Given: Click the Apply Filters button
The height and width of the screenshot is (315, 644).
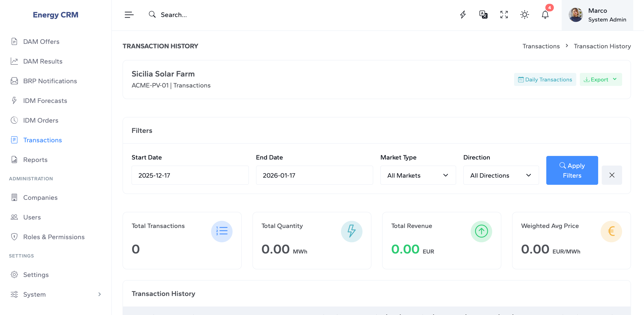Looking at the screenshot, I should [572, 170].
